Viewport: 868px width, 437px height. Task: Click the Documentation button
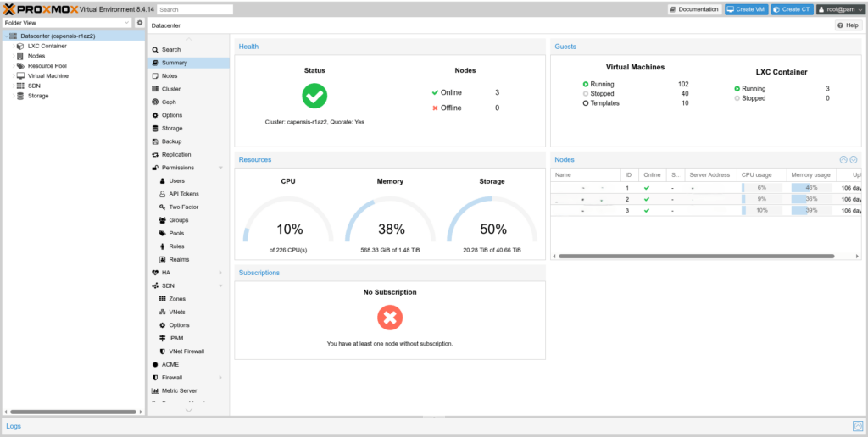pos(694,9)
